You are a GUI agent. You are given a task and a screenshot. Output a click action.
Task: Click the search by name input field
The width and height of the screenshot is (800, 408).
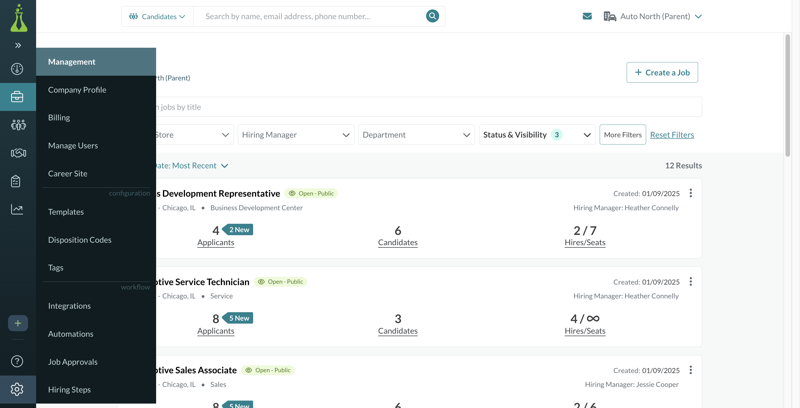pyautogui.click(x=308, y=16)
